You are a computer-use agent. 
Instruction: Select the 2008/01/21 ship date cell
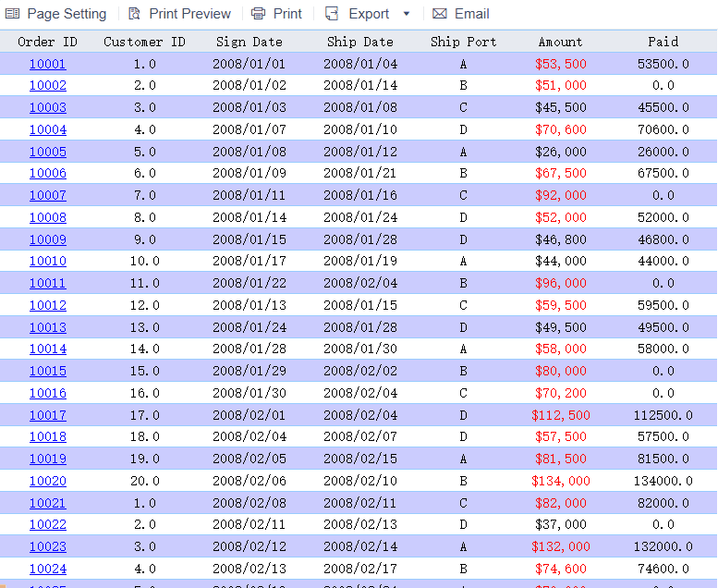pos(360,173)
